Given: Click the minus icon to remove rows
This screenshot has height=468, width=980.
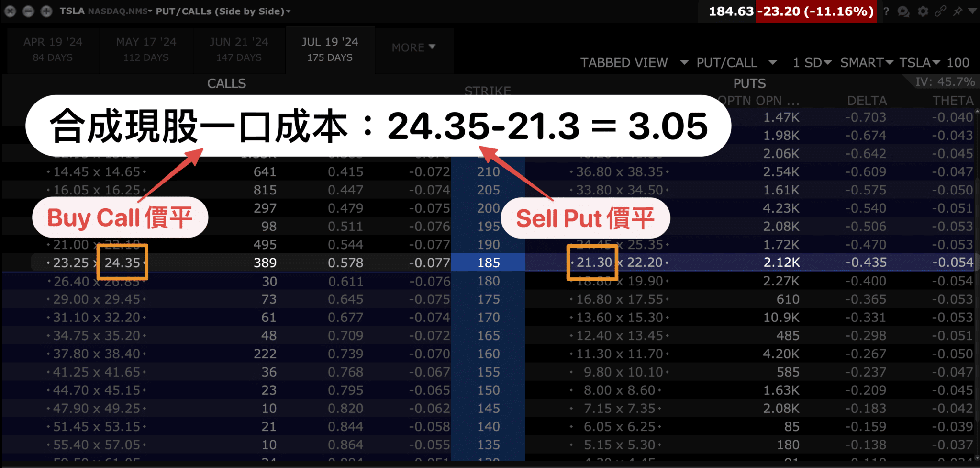Looking at the screenshot, I should pos(28,11).
